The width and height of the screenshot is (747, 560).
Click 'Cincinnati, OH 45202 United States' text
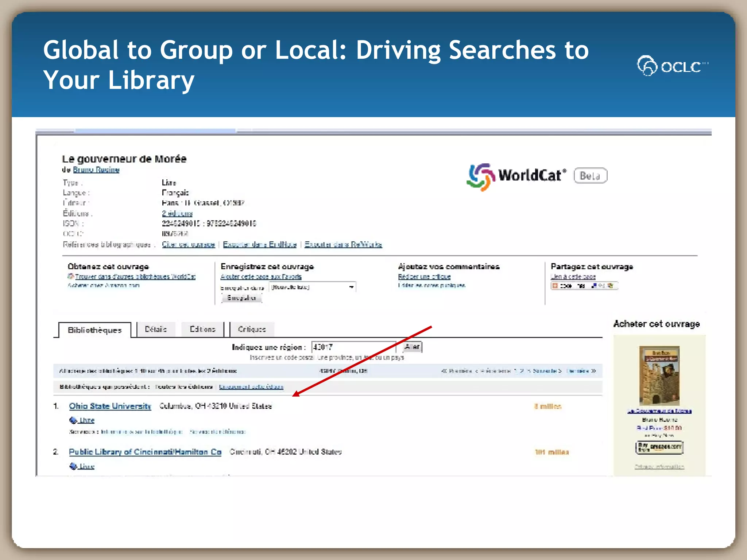(x=286, y=452)
